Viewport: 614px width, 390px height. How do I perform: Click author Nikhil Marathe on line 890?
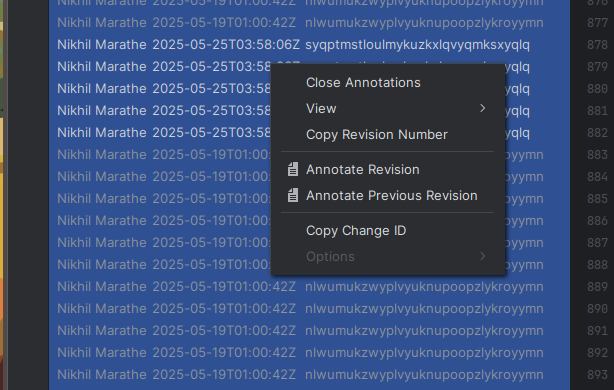(102, 309)
